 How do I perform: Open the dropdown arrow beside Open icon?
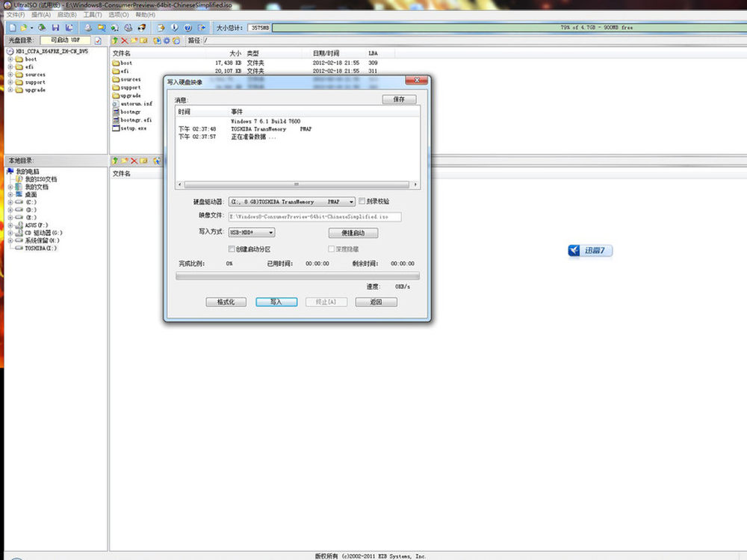(31, 28)
